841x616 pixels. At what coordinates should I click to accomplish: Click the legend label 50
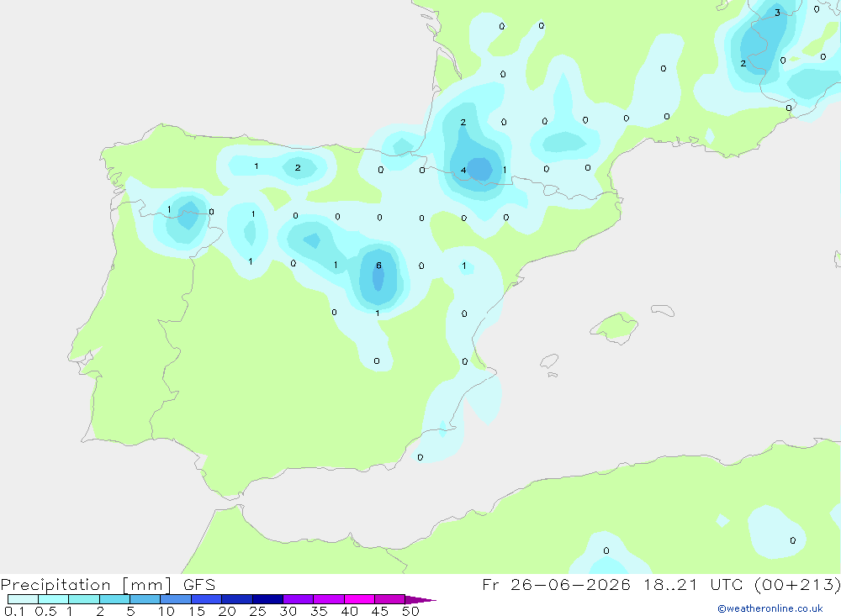[x=410, y=611]
